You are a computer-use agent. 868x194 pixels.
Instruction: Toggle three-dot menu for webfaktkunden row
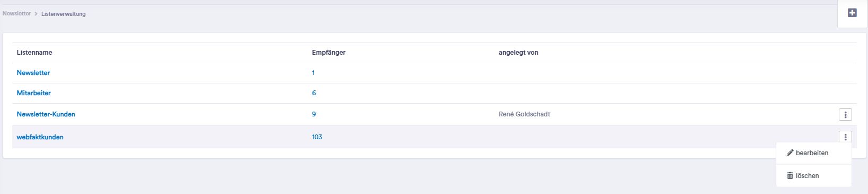845,137
